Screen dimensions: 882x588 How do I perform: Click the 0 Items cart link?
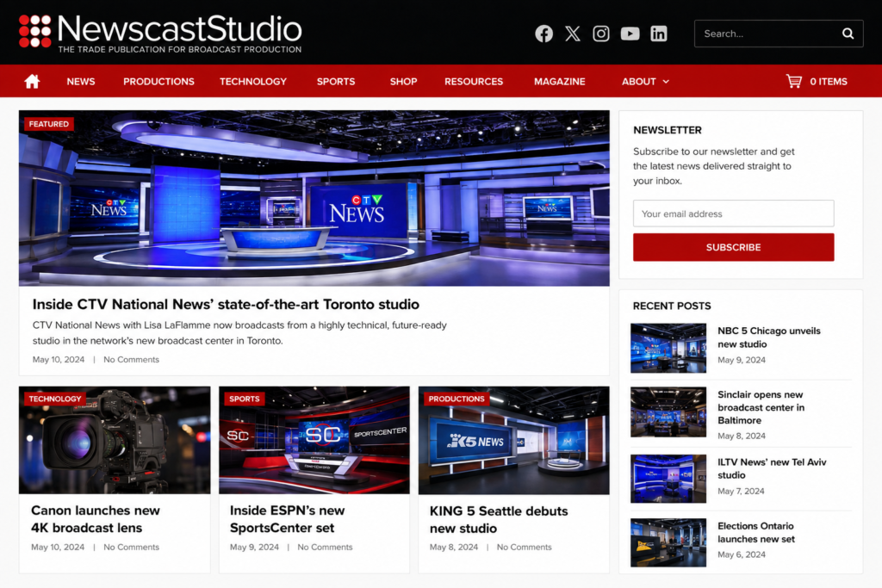pos(828,82)
